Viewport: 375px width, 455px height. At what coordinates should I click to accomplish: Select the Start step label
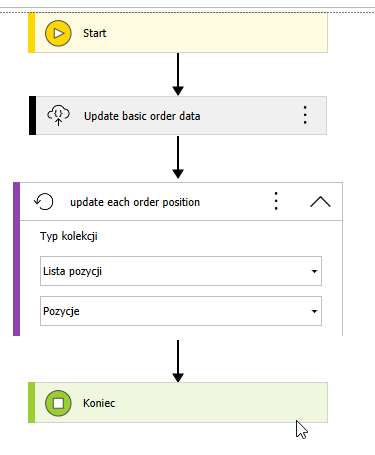pyautogui.click(x=95, y=33)
